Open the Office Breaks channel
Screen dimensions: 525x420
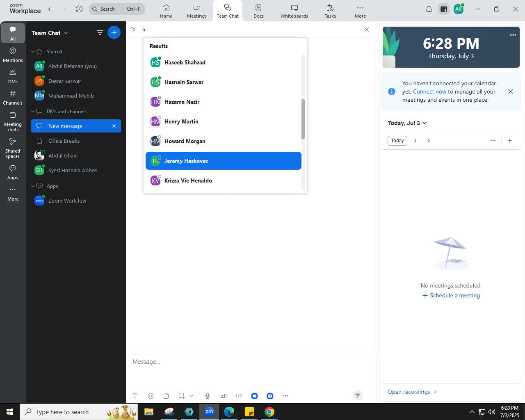click(76, 141)
